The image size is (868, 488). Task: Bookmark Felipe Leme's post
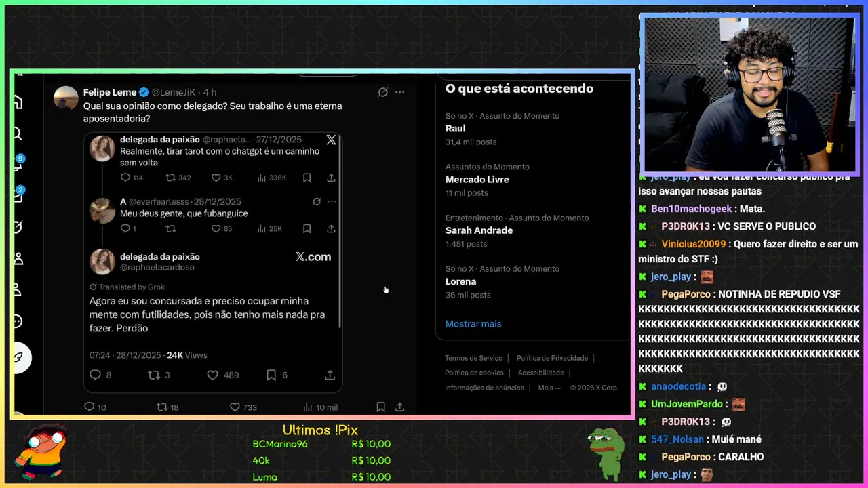[380, 407]
